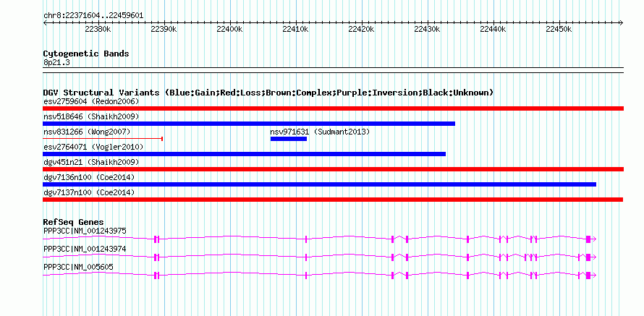644x316 pixels.
Task: Open the dgv451n21 (Shaikh2009) label
Action: (x=91, y=162)
